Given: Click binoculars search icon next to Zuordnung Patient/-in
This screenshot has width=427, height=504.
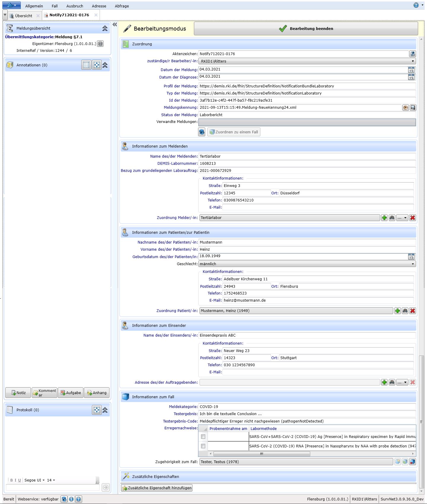Looking at the screenshot, I should click(x=405, y=311).
